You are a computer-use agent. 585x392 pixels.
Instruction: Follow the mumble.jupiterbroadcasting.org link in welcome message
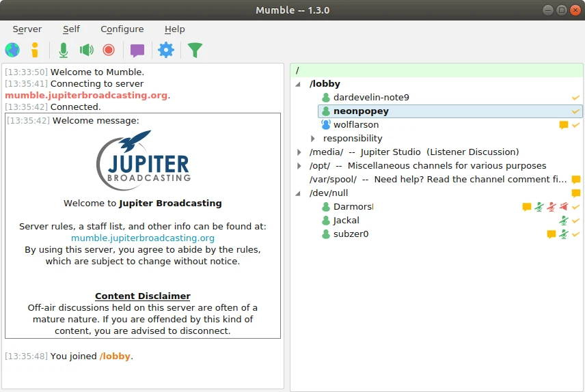click(x=143, y=238)
